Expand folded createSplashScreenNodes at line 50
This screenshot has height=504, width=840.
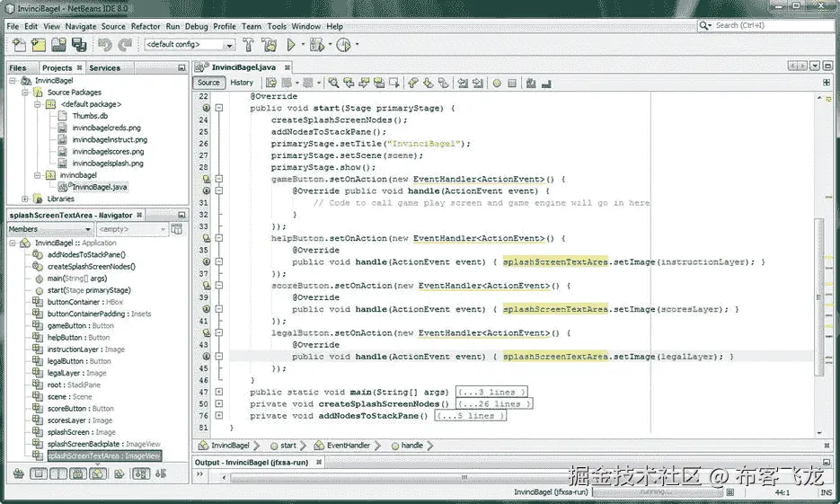point(219,404)
